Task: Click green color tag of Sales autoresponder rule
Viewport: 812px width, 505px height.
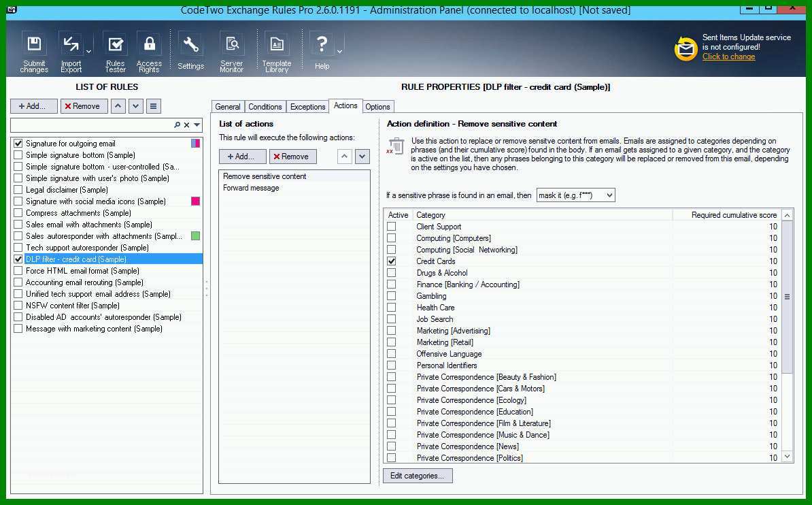Action: click(x=195, y=236)
